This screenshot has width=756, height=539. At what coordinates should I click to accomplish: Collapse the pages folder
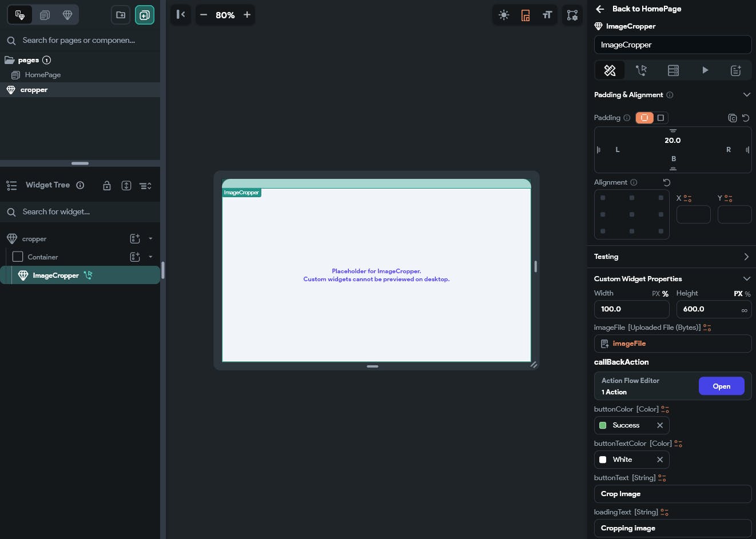point(10,60)
